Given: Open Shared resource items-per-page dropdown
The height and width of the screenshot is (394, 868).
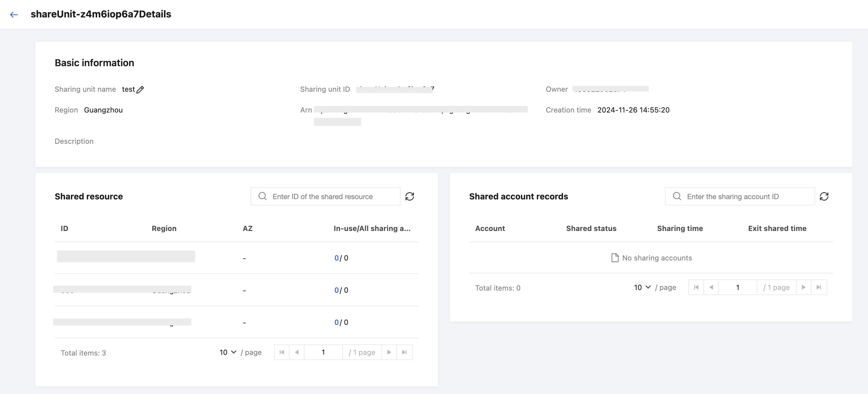Looking at the screenshot, I should [228, 352].
